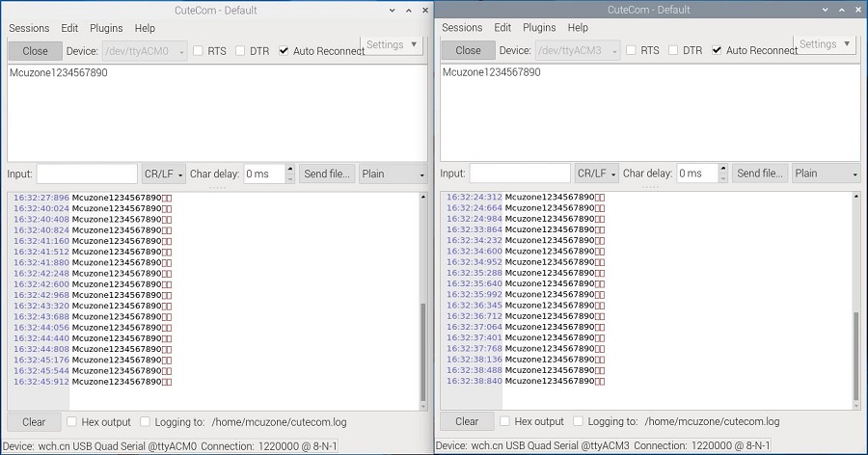Click scroll up arrow of right output log
Screen dimensions: 868x455
[855, 196]
